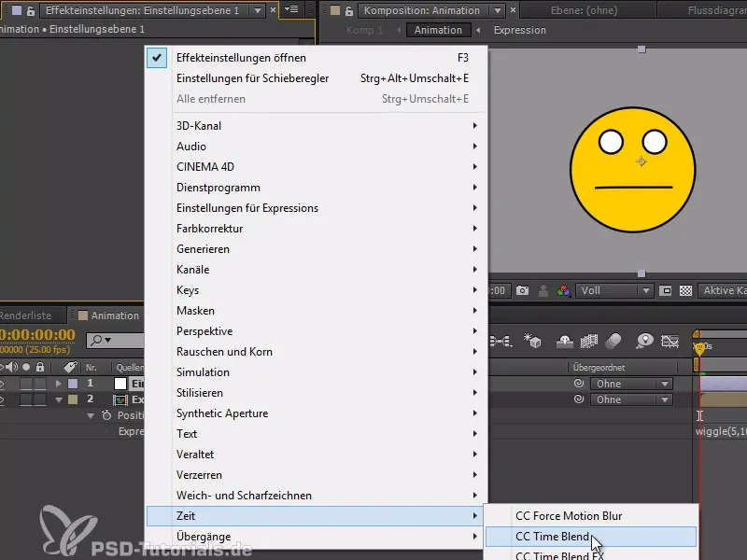Open the Stilisieren submenu
This screenshot has height=560, width=747.
[x=317, y=393]
